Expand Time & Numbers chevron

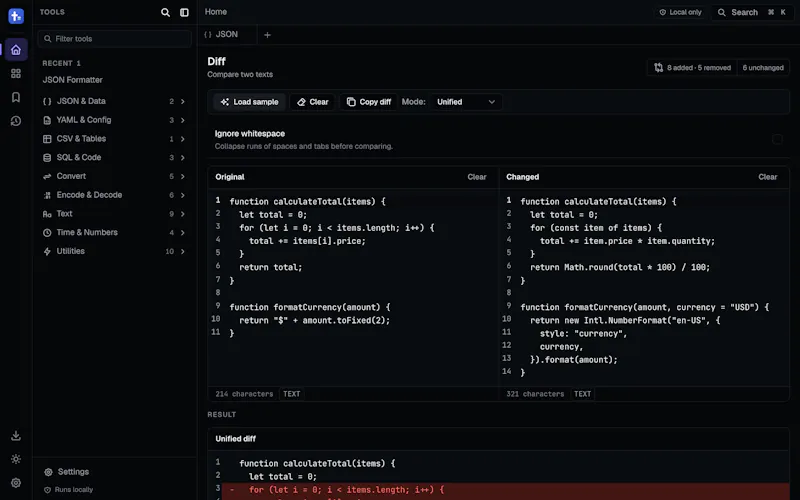pyautogui.click(x=183, y=233)
